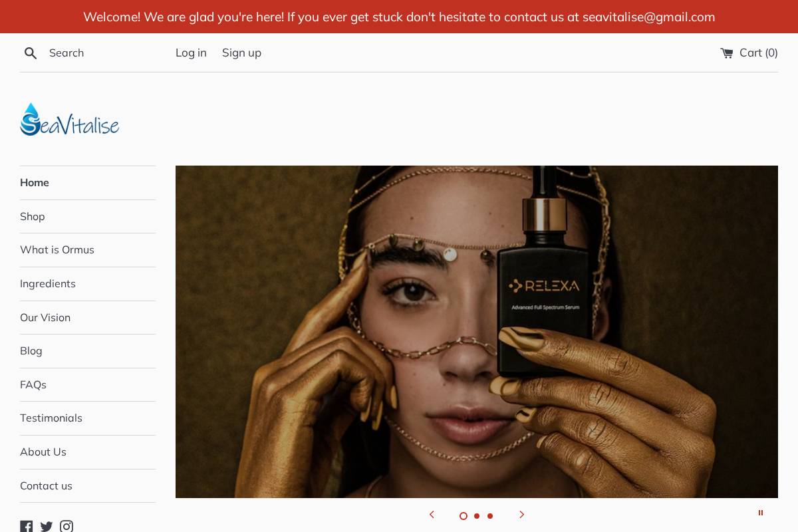Visit the Facebook page icon
Screen dimensions: 798x532
27,527
